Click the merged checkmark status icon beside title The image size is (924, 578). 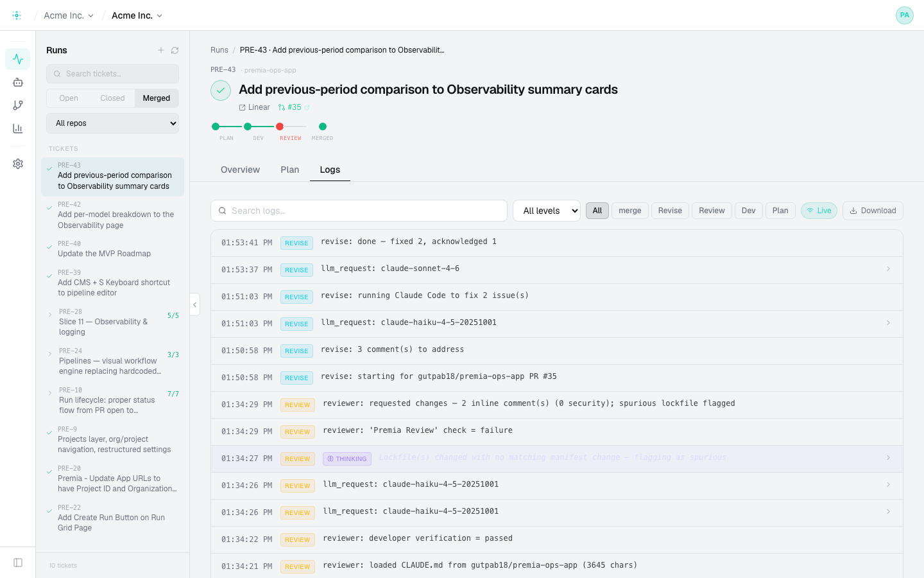pyautogui.click(x=221, y=91)
